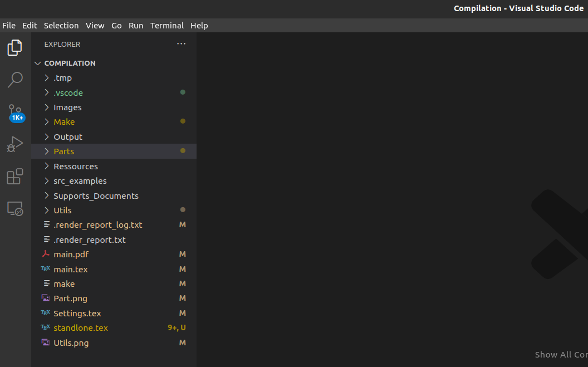Open the Help menu
The height and width of the screenshot is (367, 588).
199,26
